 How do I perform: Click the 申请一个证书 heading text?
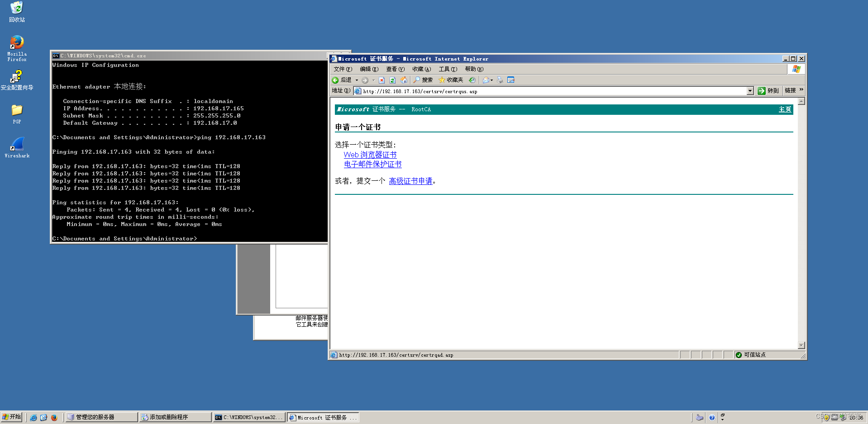point(358,127)
